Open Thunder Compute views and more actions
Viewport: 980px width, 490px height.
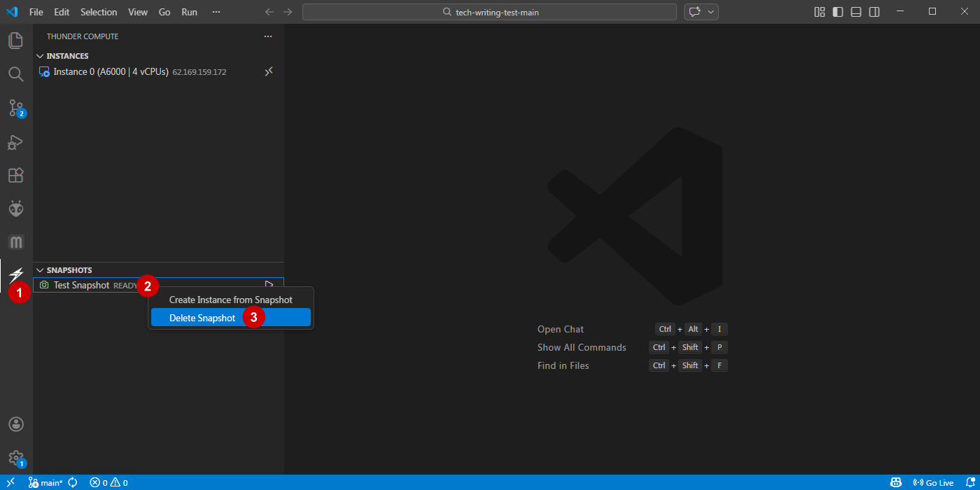coord(267,36)
